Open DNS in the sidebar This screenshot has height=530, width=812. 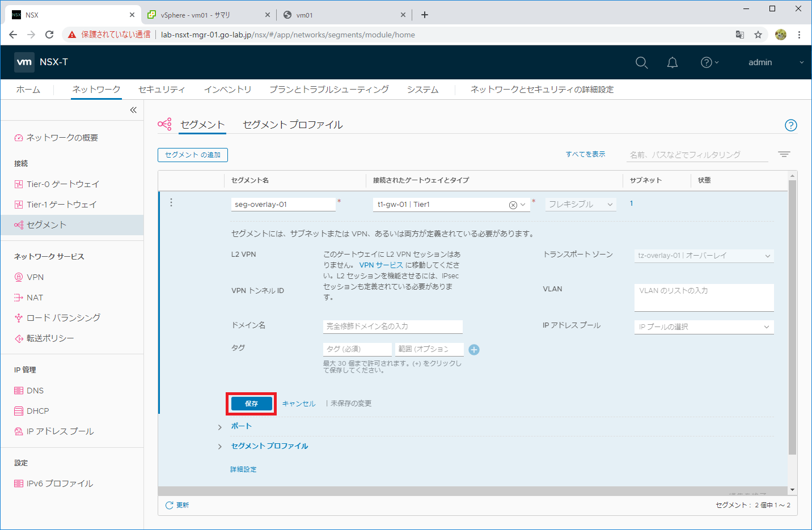(35, 391)
